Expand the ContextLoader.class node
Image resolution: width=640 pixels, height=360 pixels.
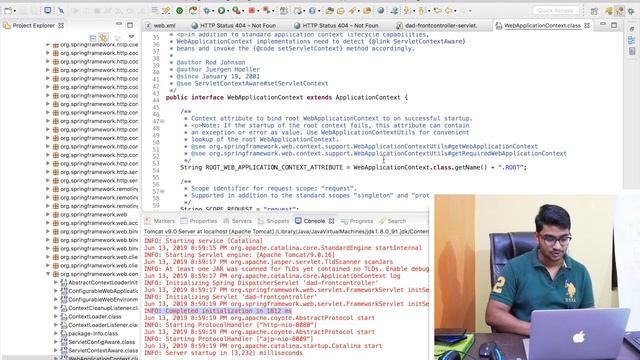click(x=56, y=316)
